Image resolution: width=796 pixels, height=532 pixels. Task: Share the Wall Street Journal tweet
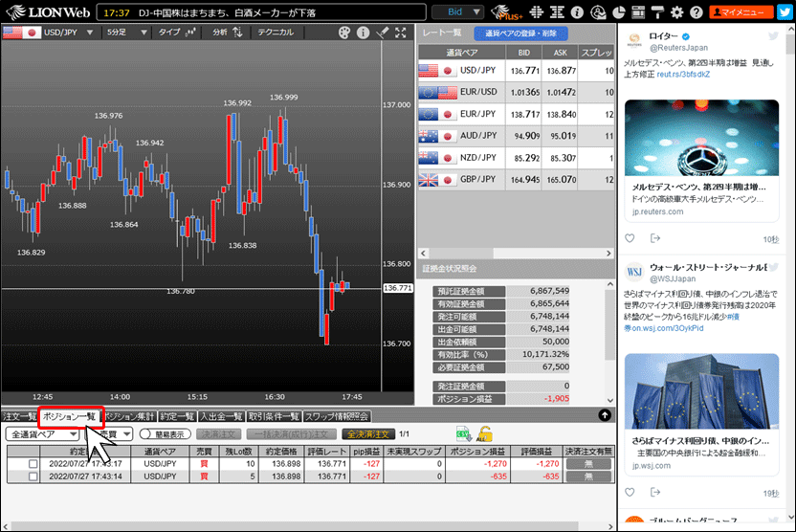coord(654,492)
